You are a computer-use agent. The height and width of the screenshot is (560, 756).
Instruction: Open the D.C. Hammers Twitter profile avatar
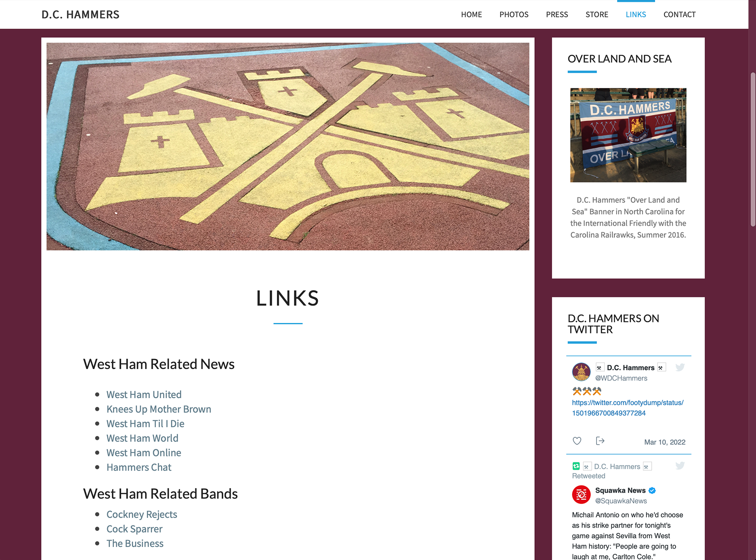click(x=581, y=372)
